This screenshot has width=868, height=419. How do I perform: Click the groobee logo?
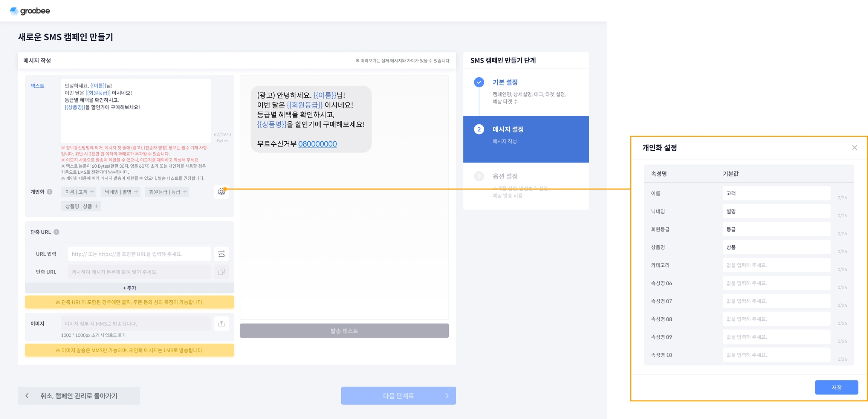(x=30, y=11)
